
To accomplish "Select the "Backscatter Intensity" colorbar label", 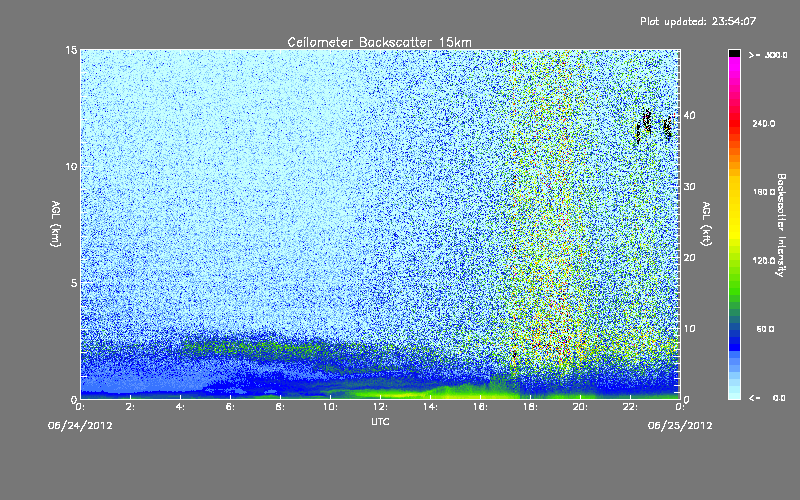I will pos(781,225).
